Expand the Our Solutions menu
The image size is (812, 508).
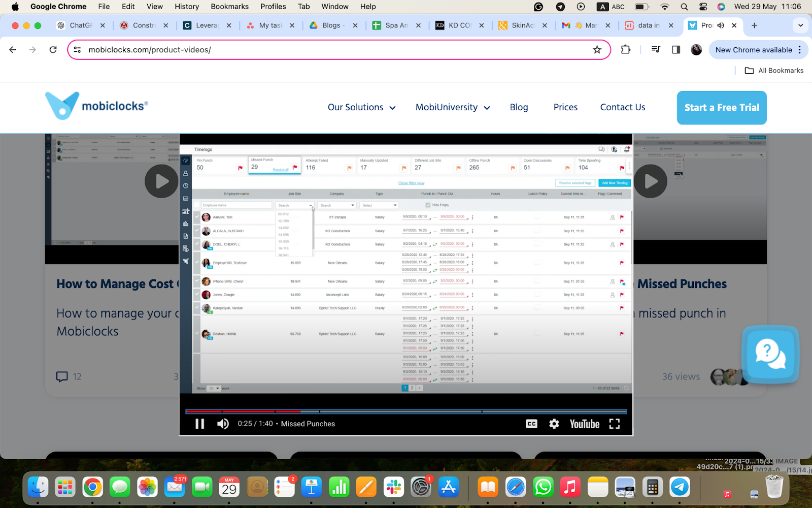361,107
